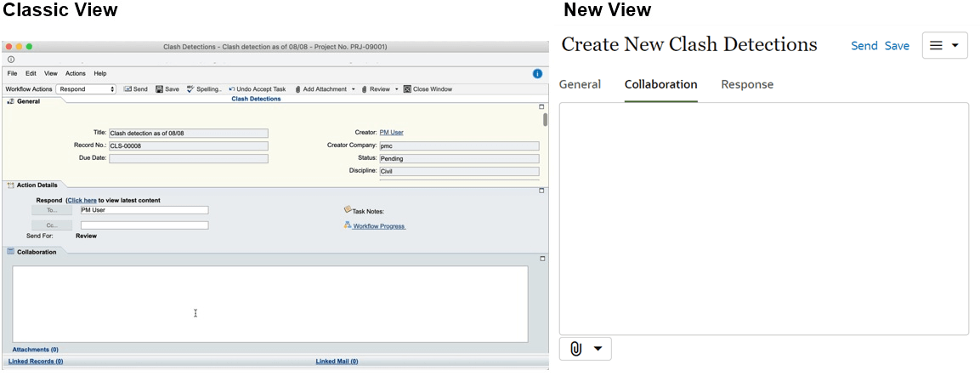Collapse the General section in Classic View
Image resolution: width=980 pixels, height=376 pixels.
542,107
